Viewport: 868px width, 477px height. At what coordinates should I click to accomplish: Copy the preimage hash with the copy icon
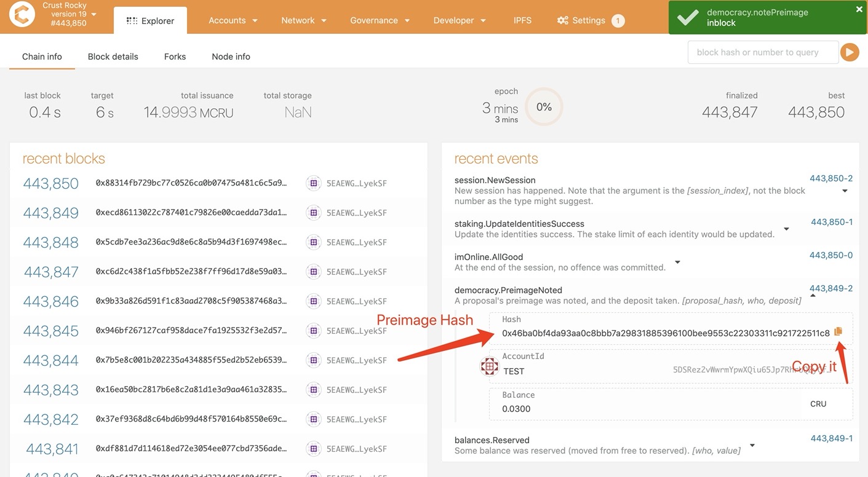(x=838, y=332)
